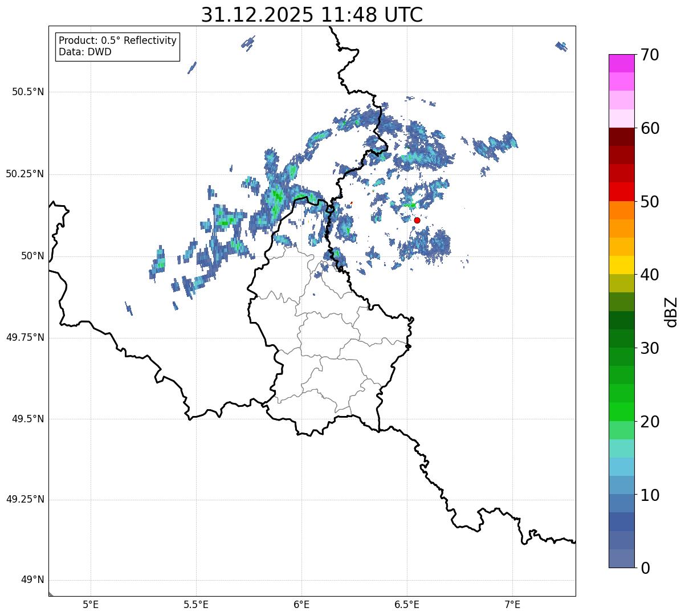This screenshot has height=616, width=685.
Task: Click the latitude label 49.25°N
Action: pyautogui.click(x=25, y=499)
